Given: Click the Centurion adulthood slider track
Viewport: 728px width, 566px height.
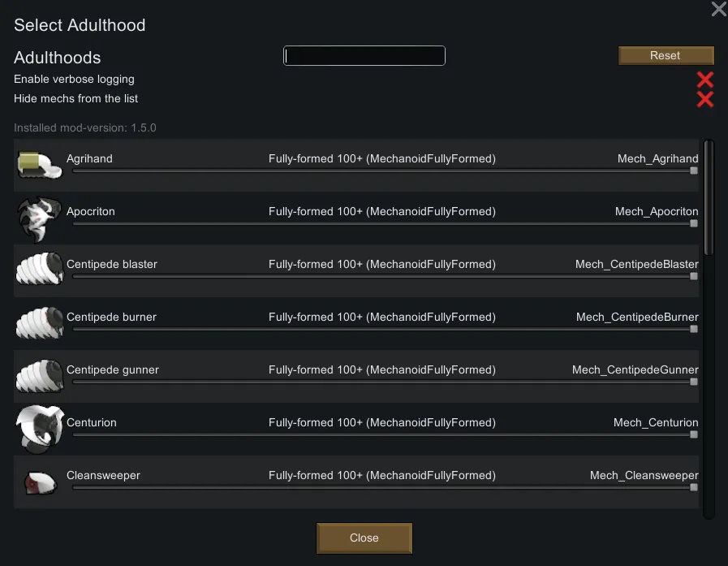Looking at the screenshot, I should [381, 434].
